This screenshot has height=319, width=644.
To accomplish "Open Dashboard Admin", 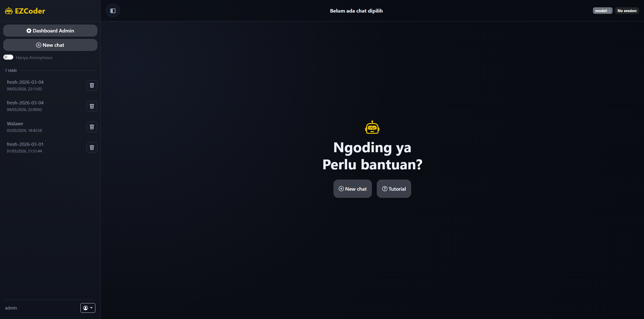I will coord(50,31).
